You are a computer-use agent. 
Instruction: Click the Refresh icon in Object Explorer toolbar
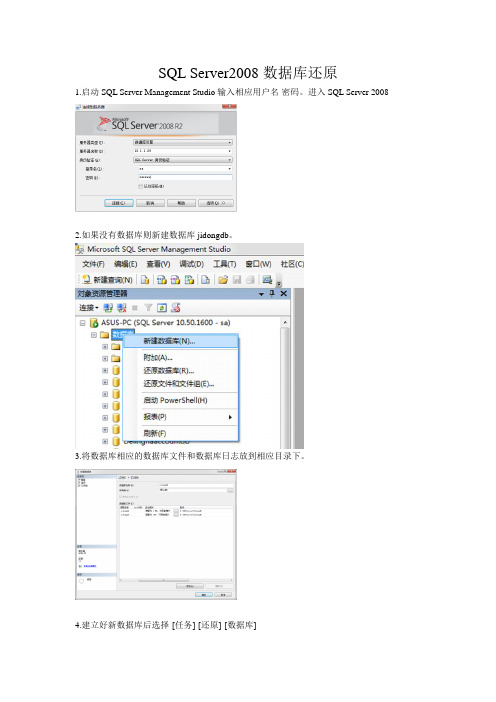click(162, 308)
